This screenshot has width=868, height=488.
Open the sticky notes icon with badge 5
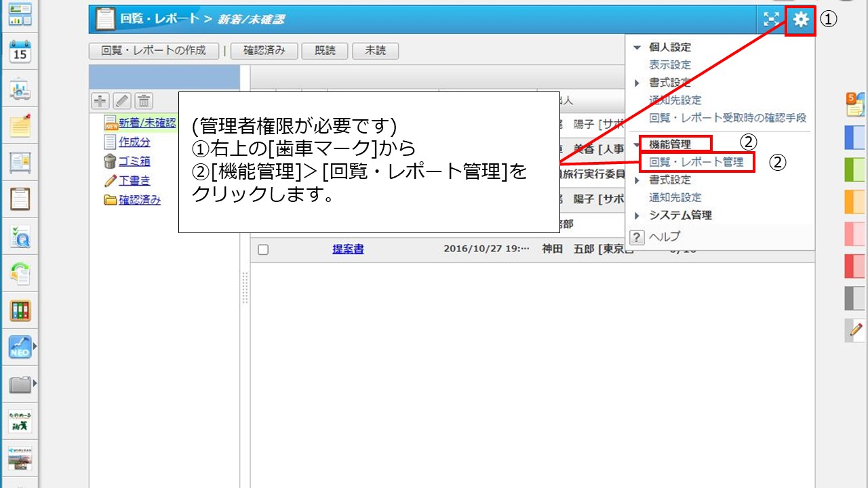(855, 106)
